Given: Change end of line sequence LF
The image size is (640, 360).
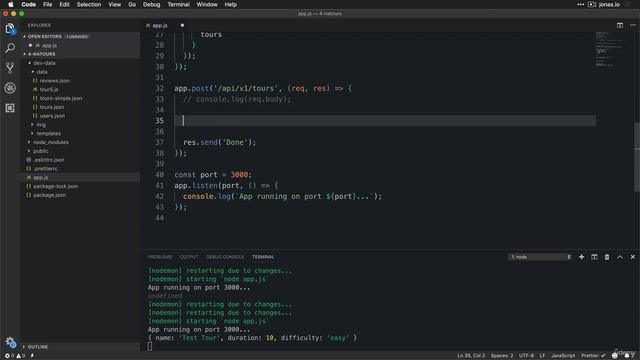Looking at the screenshot, I should tap(542, 356).
